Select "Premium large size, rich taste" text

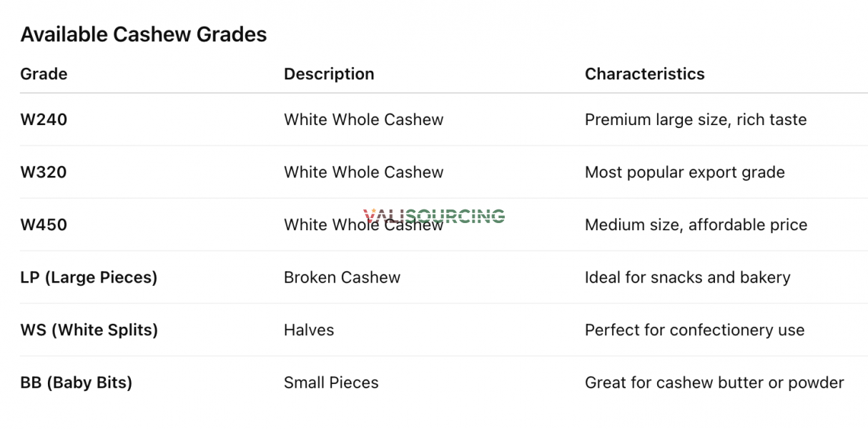pos(695,119)
